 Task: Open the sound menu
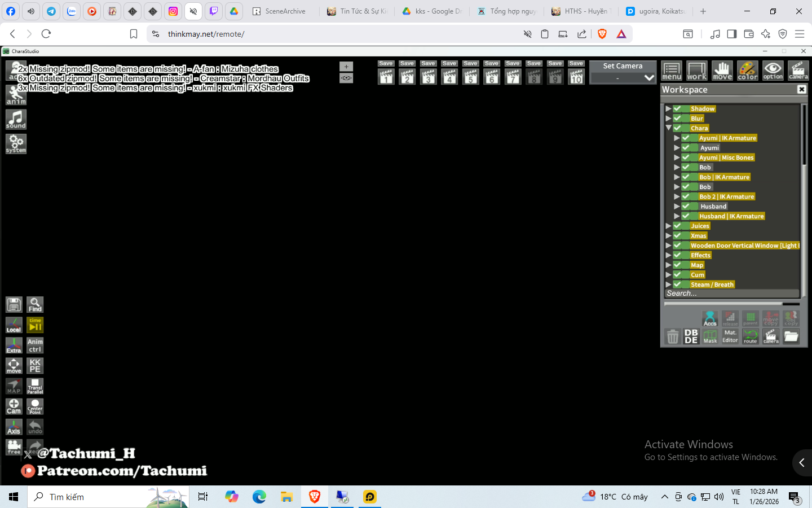coord(16,119)
